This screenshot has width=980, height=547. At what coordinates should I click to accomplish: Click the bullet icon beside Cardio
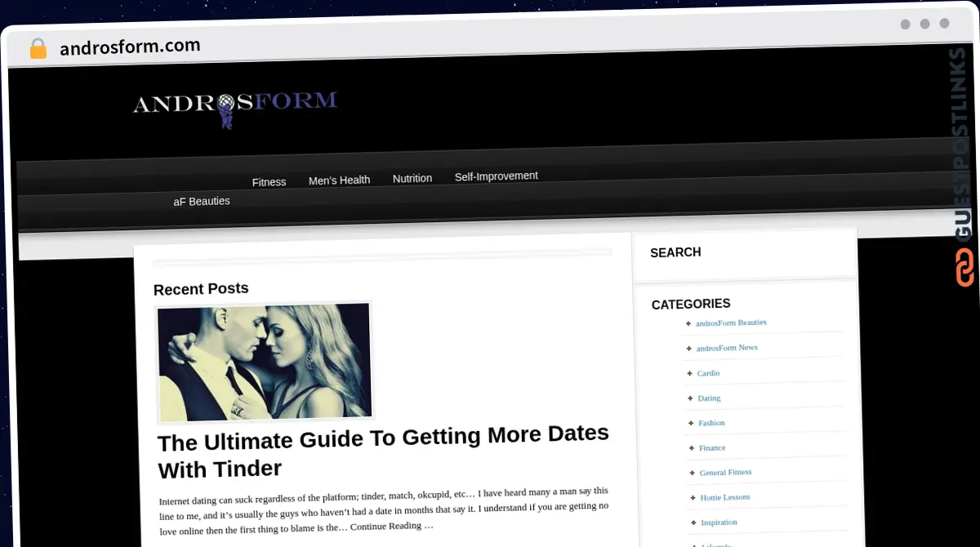(689, 374)
